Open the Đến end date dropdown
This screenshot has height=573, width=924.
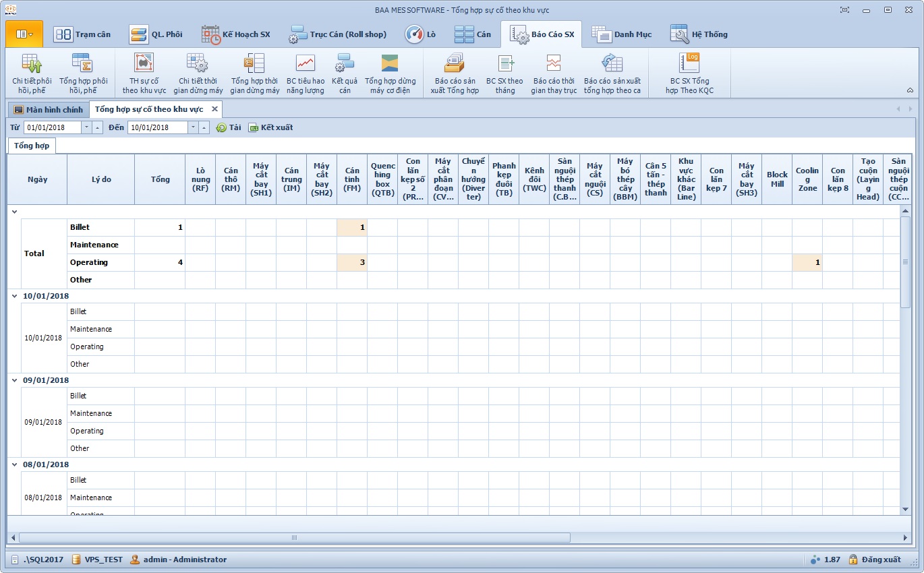[x=193, y=127]
